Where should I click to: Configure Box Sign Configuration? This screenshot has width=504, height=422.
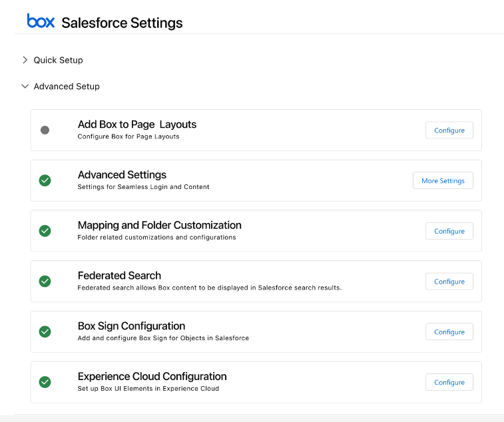(449, 331)
